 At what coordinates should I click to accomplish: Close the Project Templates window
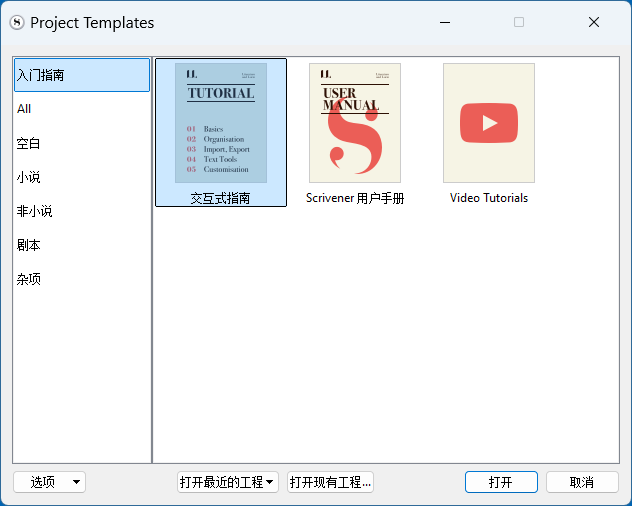pyautogui.click(x=594, y=22)
